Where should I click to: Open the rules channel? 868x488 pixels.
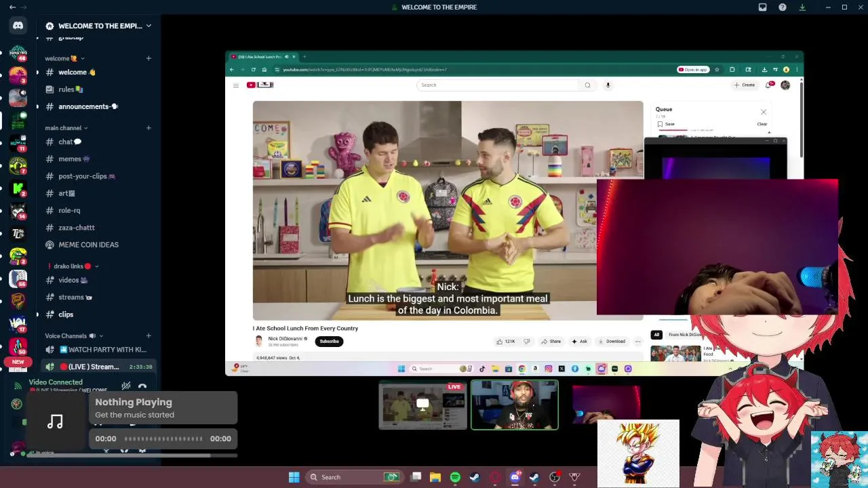[x=98, y=89]
